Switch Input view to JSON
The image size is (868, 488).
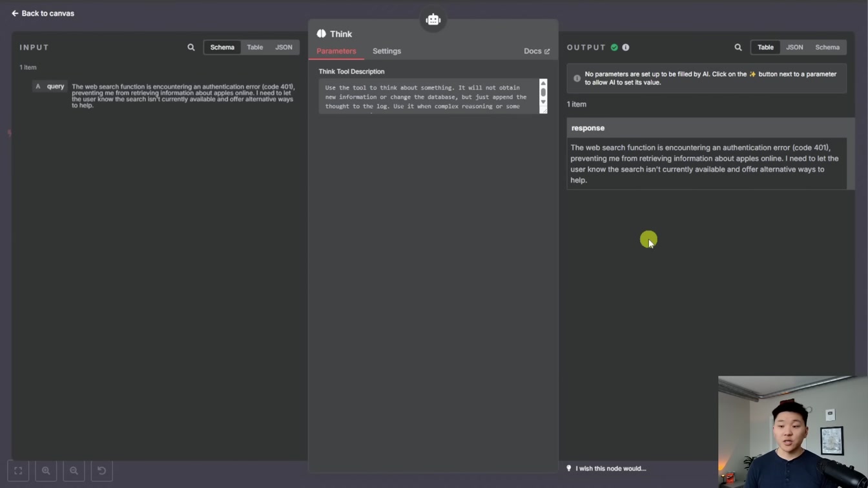coord(284,47)
